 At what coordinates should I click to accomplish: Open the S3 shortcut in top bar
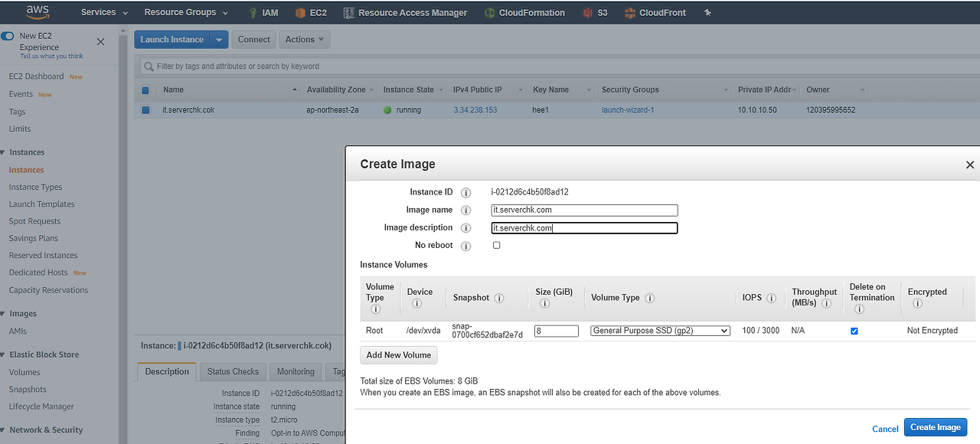pyautogui.click(x=587, y=12)
